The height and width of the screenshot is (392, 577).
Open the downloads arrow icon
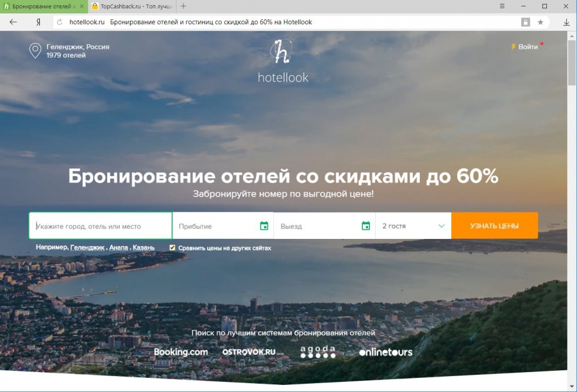click(566, 22)
